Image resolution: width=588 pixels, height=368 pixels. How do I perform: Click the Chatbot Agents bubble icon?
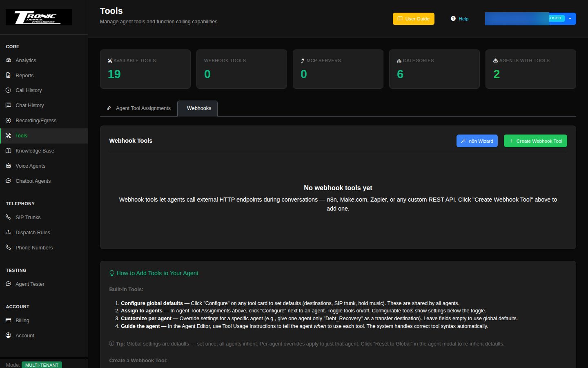click(8, 181)
